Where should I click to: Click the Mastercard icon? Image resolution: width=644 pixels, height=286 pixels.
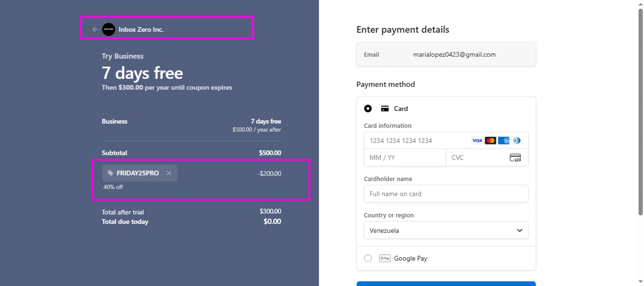490,141
